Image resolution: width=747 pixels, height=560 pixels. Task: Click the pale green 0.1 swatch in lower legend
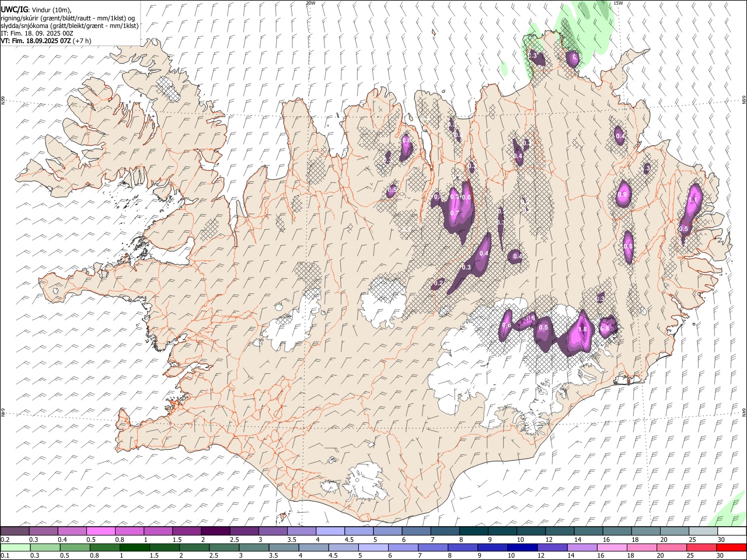click(x=16, y=547)
